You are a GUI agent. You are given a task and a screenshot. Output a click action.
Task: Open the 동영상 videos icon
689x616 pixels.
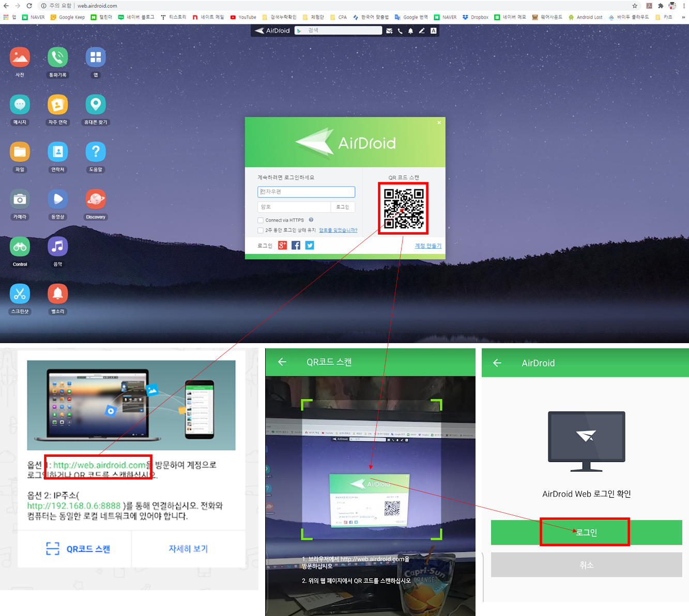[58, 199]
